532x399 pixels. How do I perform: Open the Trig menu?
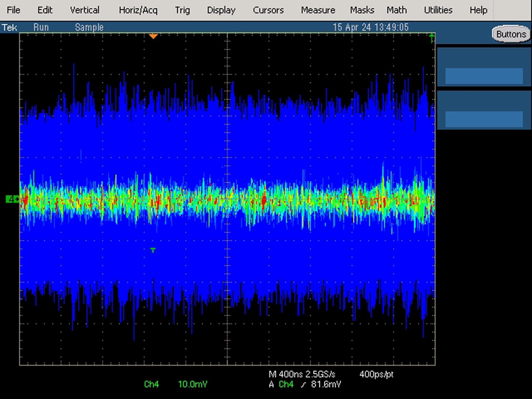pyautogui.click(x=183, y=10)
